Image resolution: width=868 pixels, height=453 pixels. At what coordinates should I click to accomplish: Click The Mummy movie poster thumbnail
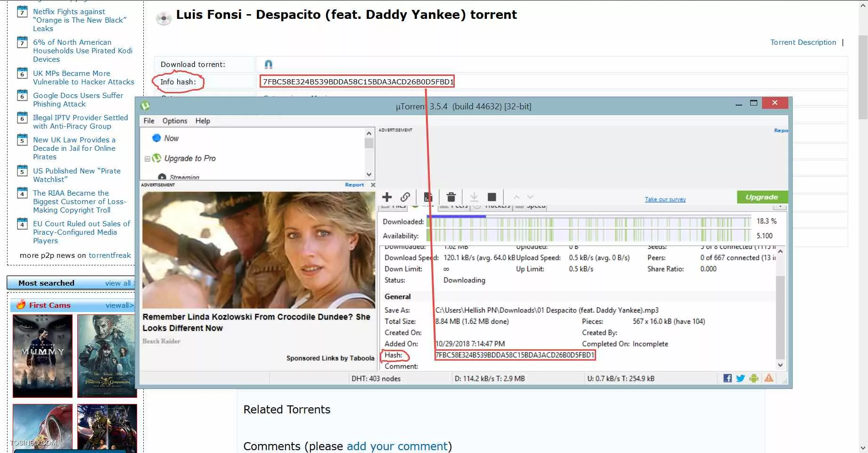[42, 356]
